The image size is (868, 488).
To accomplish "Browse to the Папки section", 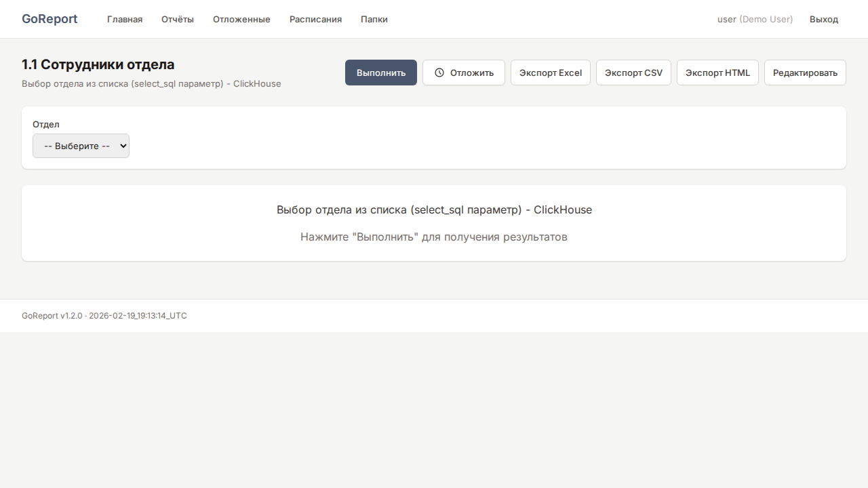I will click(374, 19).
